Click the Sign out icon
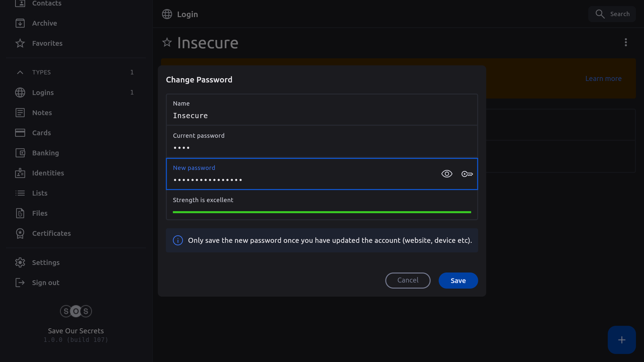Screen dimensions: 644x362 point(20,283)
